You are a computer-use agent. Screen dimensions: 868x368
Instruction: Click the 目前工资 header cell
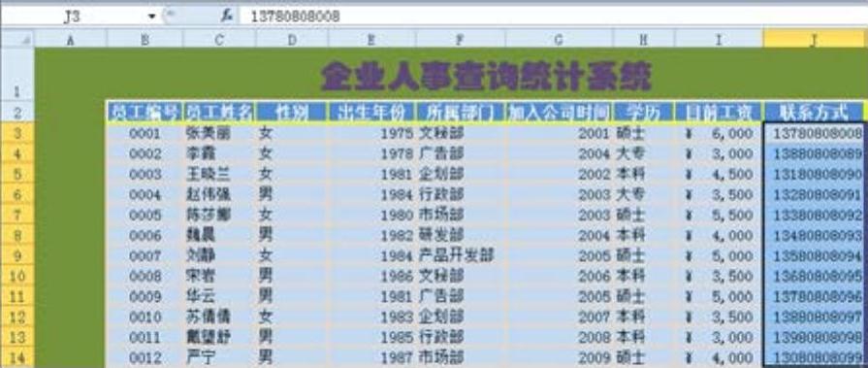[718, 112]
